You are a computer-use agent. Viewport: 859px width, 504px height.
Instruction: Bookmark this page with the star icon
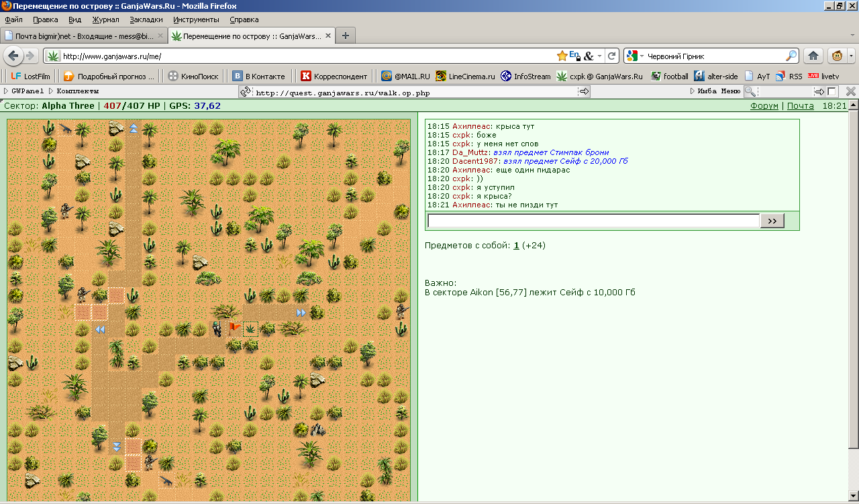pos(562,56)
